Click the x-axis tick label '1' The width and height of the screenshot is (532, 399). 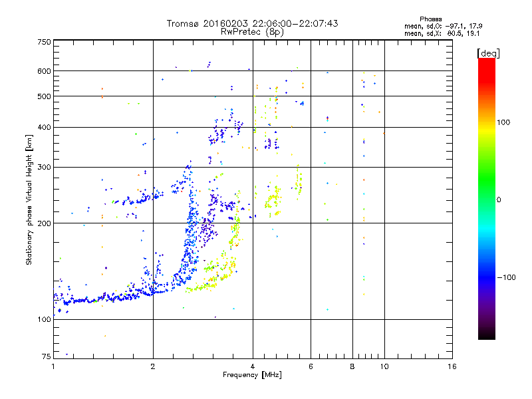click(x=53, y=366)
